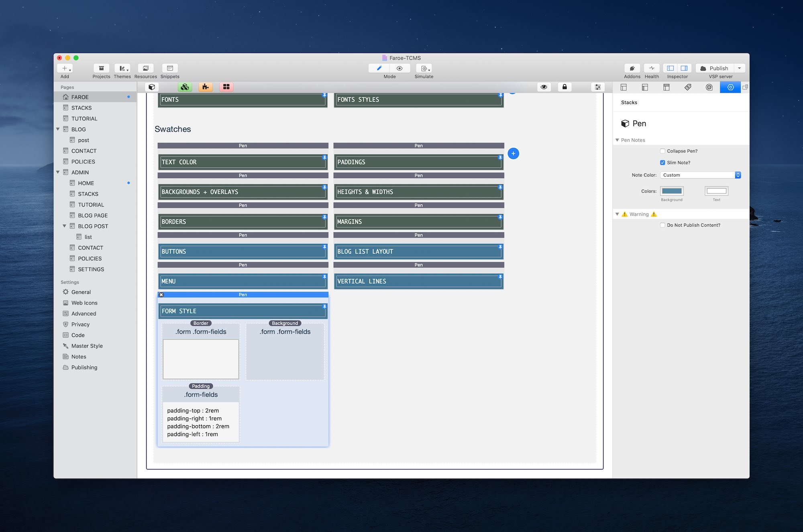Open the Addons plug icon
This screenshot has height=532, width=803.
coord(632,68)
